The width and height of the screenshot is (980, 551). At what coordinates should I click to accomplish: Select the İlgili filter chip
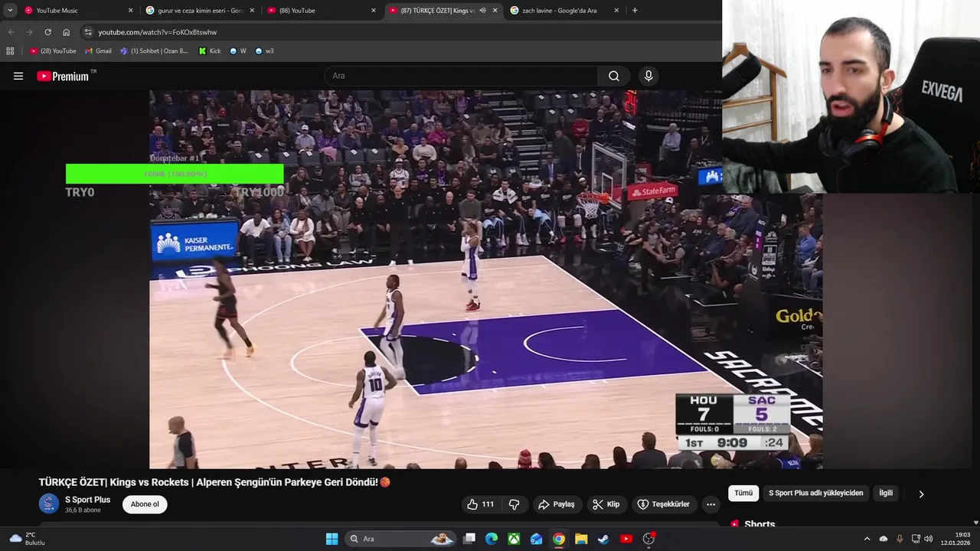[886, 494]
